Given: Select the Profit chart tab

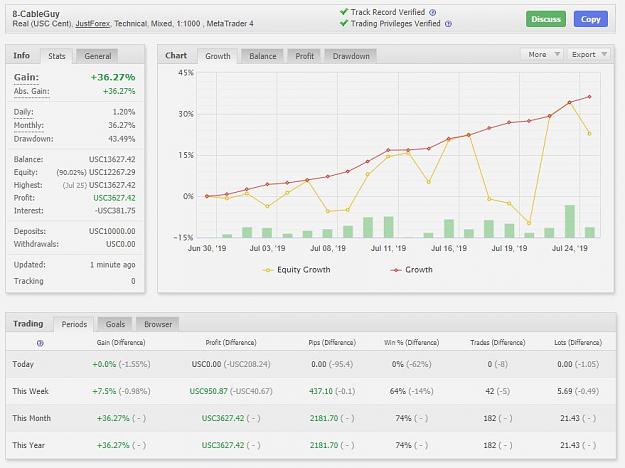Looking at the screenshot, I should pyautogui.click(x=305, y=56).
